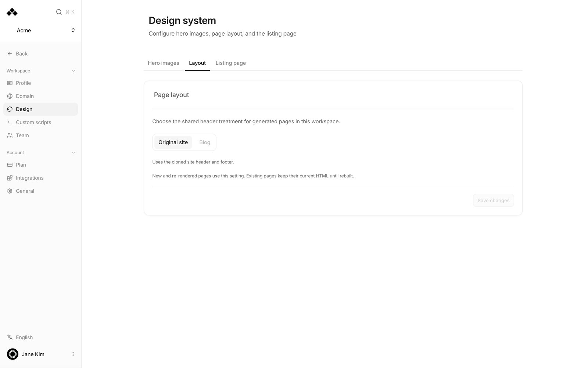Click the diamond app logo
The width and height of the screenshot is (588, 368).
pyautogui.click(x=12, y=12)
